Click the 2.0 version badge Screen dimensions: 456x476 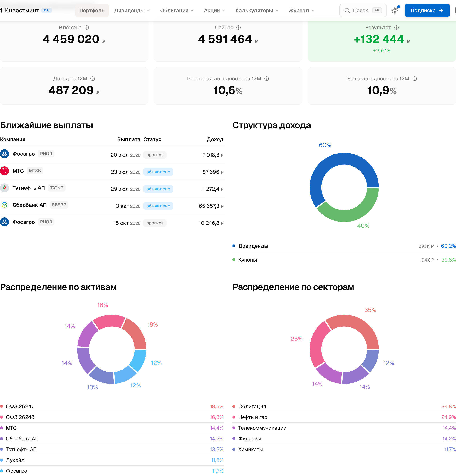click(47, 10)
